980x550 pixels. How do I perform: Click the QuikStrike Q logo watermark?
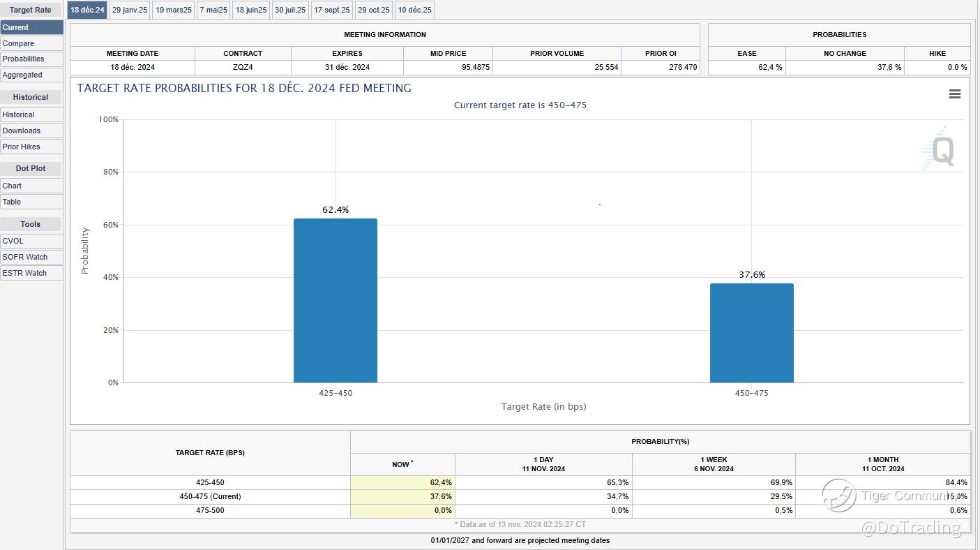[x=941, y=151]
